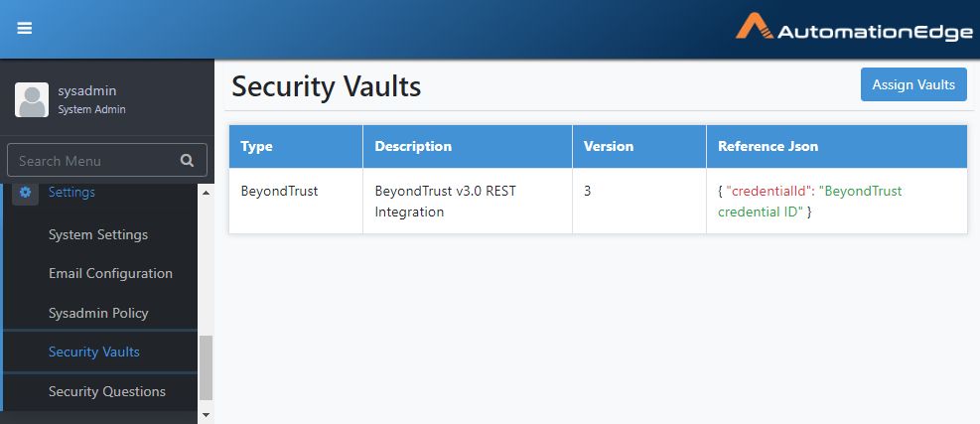Viewport: 980px width, 424px height.
Task: Go to Sysadmin Policy
Action: [x=98, y=313]
